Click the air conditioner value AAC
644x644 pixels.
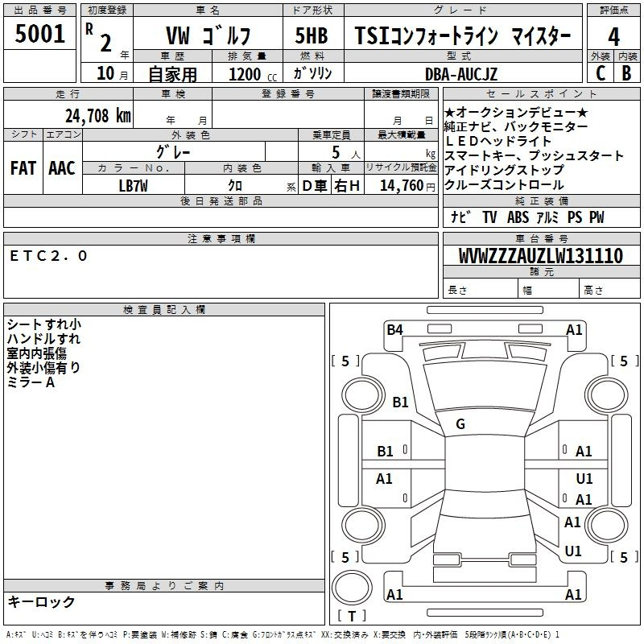[62, 168]
